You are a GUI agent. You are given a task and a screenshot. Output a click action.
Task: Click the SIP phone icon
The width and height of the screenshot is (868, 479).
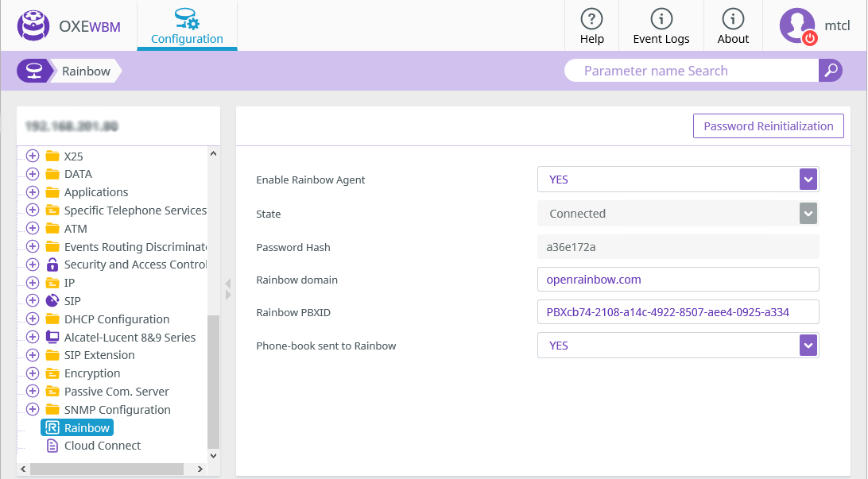pos(52,301)
